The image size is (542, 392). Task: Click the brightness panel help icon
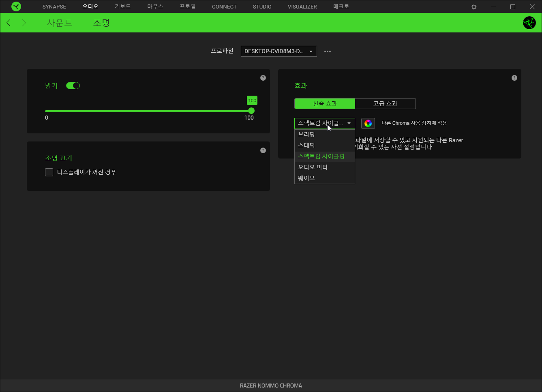point(263,78)
